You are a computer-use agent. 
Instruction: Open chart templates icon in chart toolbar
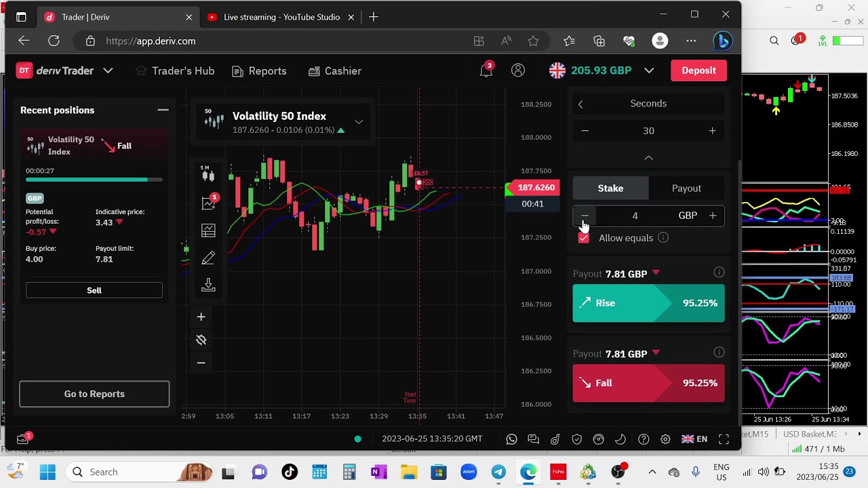(208, 230)
